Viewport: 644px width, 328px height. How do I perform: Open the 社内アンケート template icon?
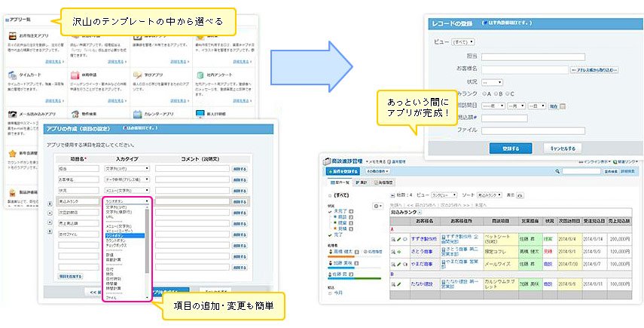pos(200,75)
